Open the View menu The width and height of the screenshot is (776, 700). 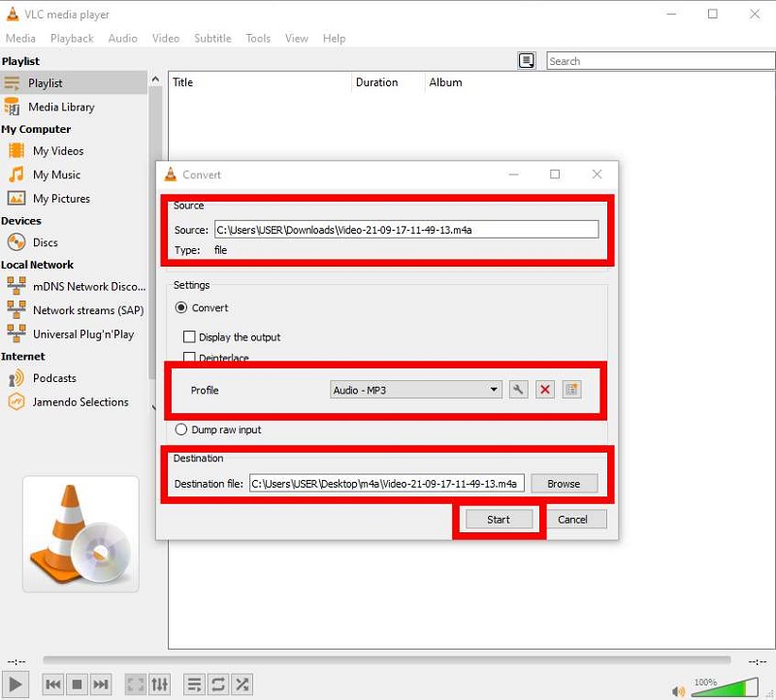(x=297, y=38)
